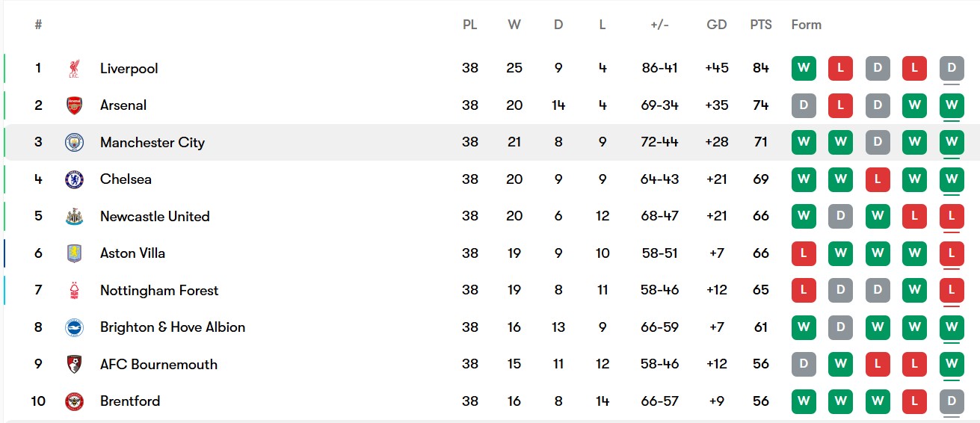Image resolution: width=980 pixels, height=423 pixels.
Task: Click the Arsenal club crest icon
Action: 74,105
